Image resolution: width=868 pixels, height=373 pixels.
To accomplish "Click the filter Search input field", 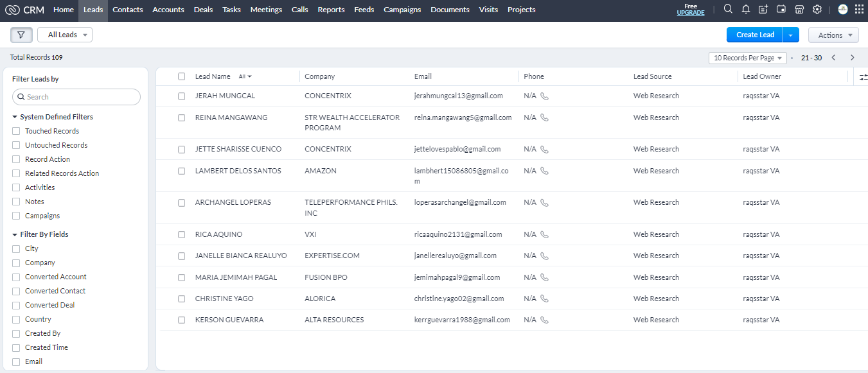I will [76, 97].
